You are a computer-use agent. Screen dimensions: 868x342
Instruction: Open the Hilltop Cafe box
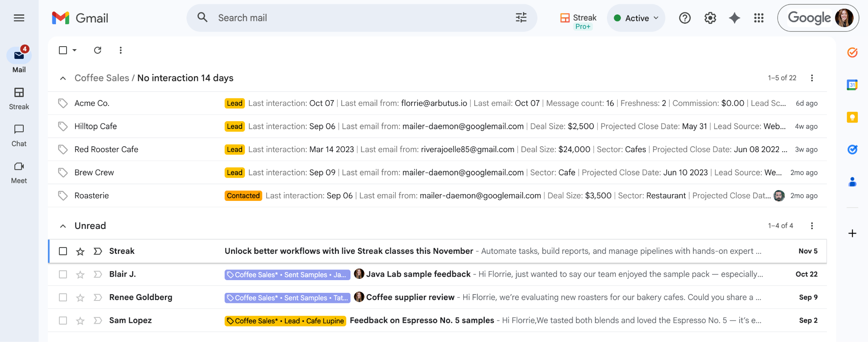(x=437, y=126)
